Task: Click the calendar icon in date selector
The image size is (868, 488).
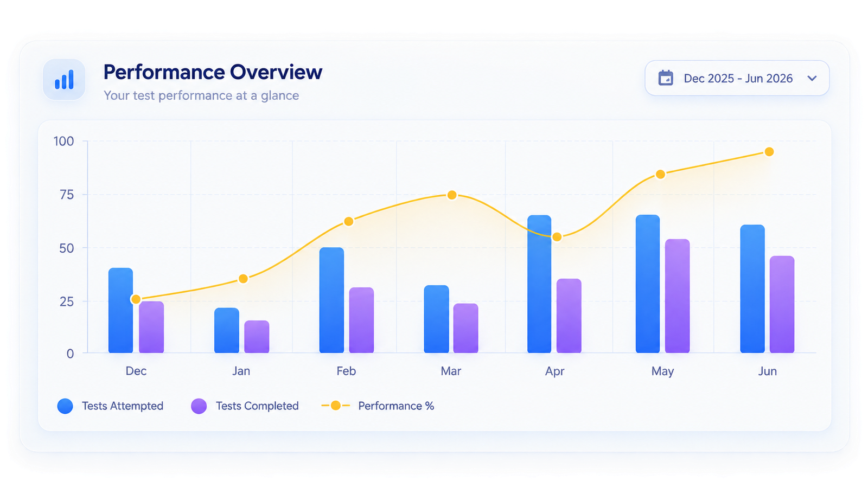Action: pos(666,78)
